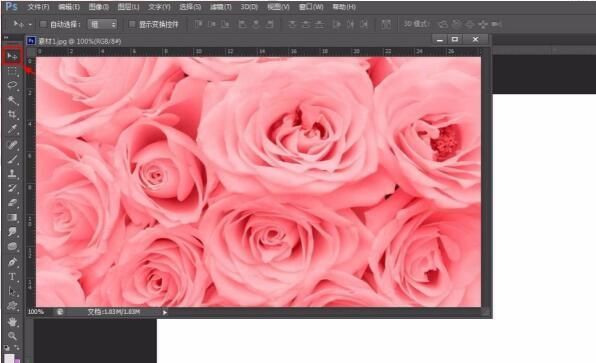The width and height of the screenshot is (596, 363).
Task: Select the Gradient tool
Action: (x=12, y=217)
